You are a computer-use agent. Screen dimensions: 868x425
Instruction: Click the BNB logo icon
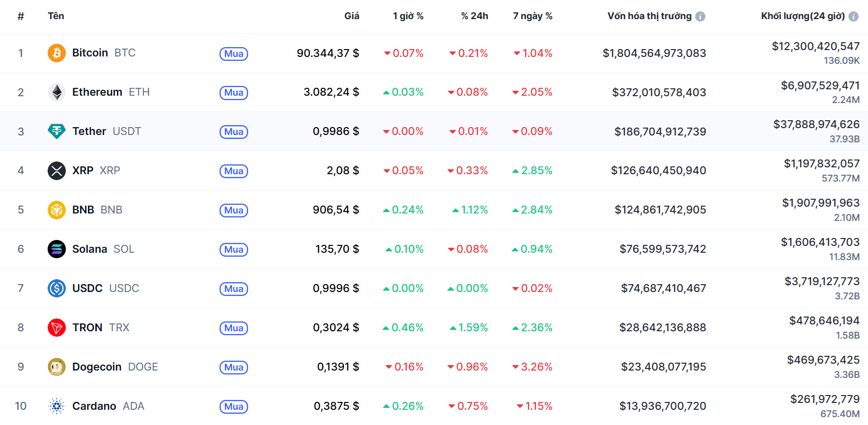pyautogui.click(x=56, y=210)
